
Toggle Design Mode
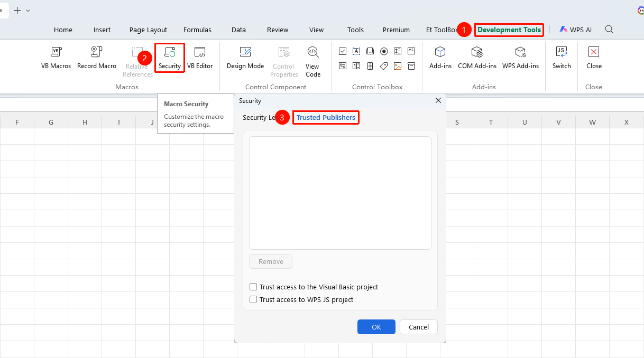245,58
